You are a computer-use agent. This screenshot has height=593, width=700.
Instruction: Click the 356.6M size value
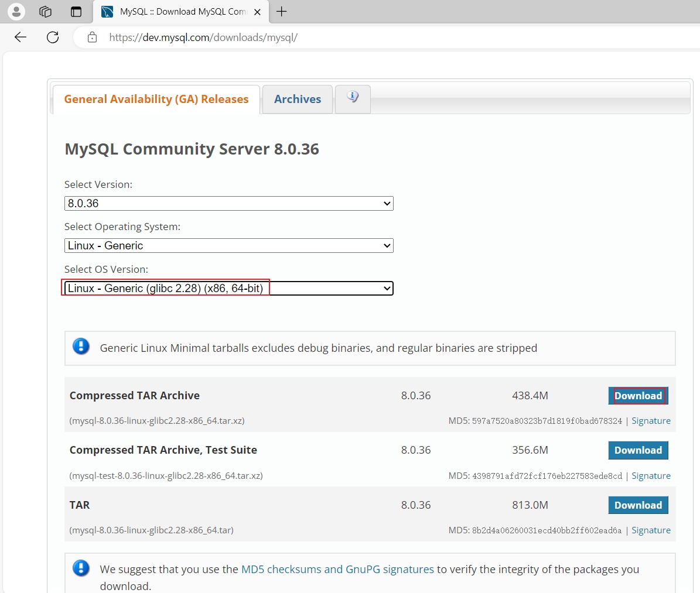click(530, 450)
